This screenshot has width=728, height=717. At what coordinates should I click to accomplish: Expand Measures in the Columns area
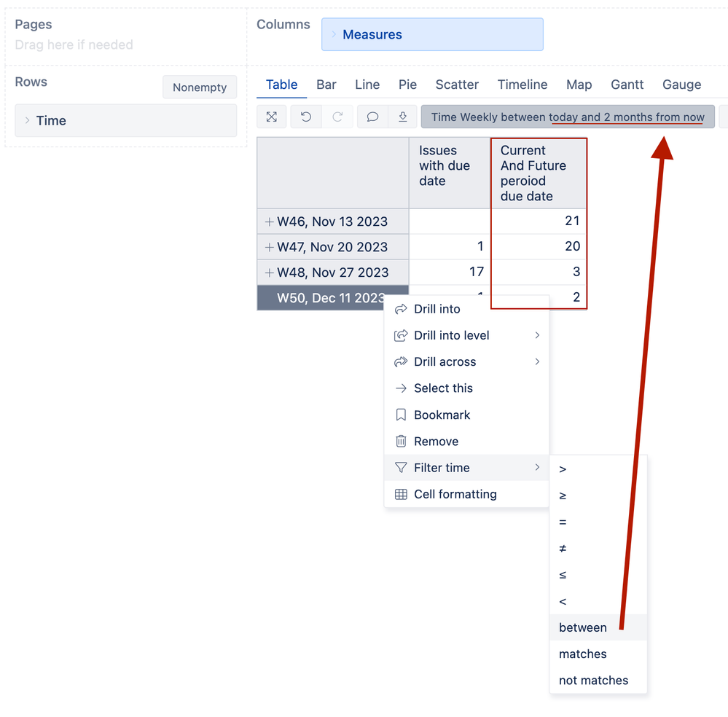tap(334, 34)
